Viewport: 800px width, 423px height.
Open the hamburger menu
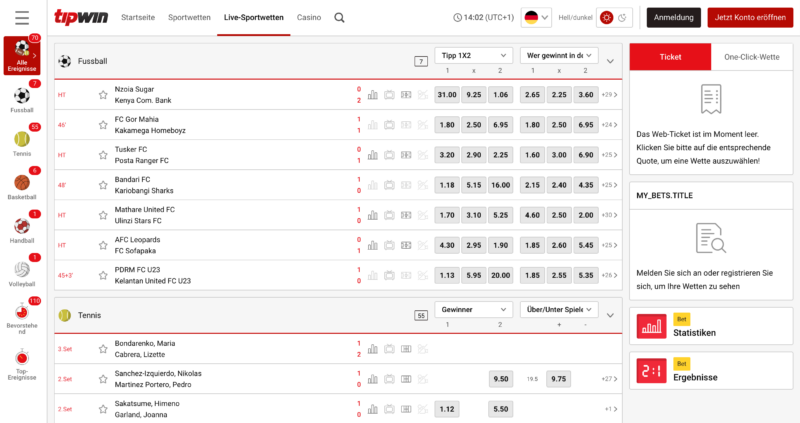[22, 17]
